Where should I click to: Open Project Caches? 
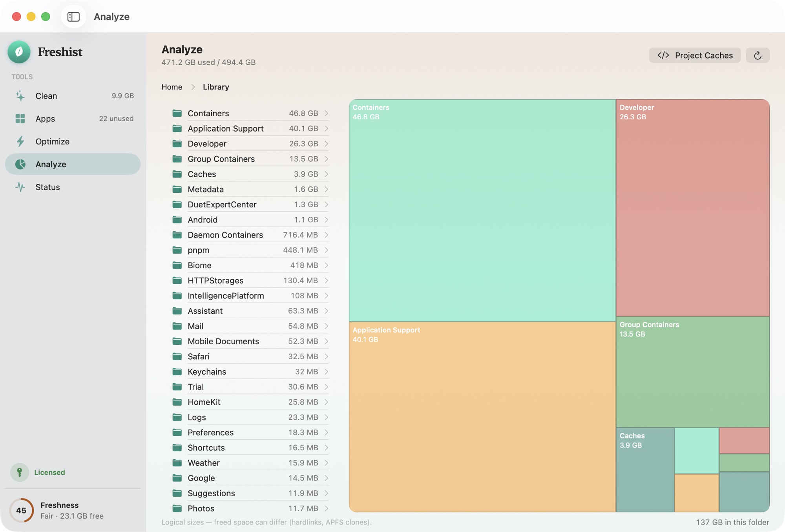pos(695,55)
